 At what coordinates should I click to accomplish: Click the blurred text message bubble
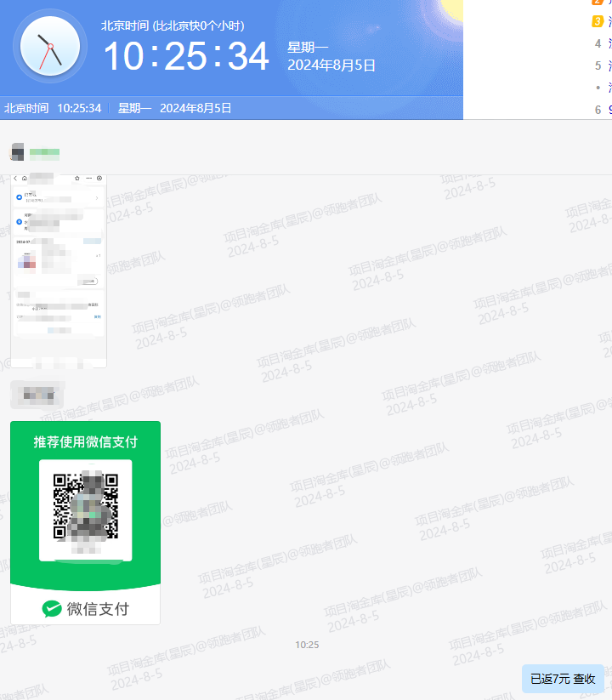(x=37, y=394)
